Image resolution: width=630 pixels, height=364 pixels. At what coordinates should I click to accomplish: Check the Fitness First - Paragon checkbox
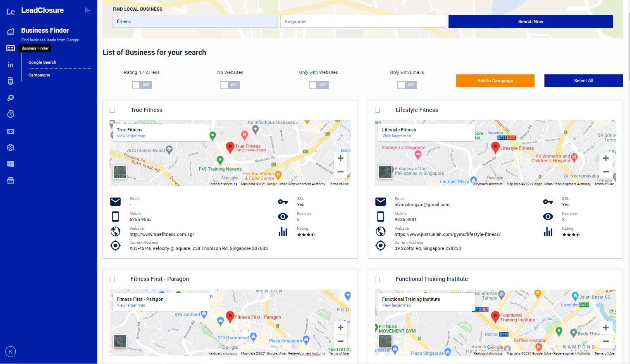click(x=112, y=280)
